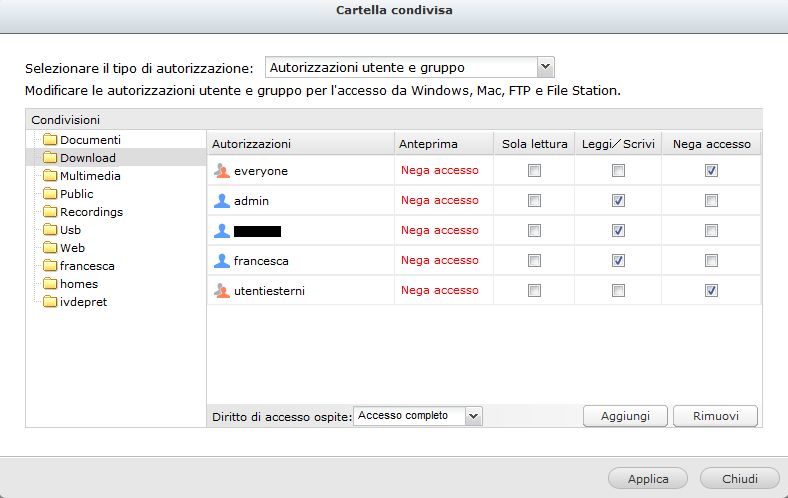Select the Multimedia folder icon

50,176
